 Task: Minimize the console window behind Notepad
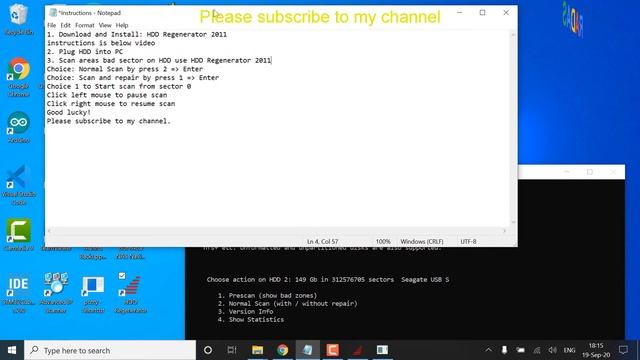tap(567, 172)
